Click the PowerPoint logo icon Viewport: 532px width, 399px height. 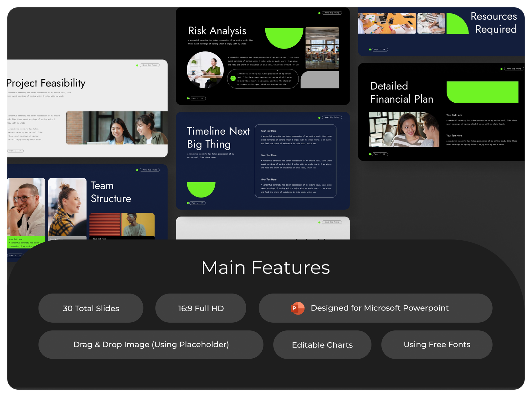tap(297, 308)
